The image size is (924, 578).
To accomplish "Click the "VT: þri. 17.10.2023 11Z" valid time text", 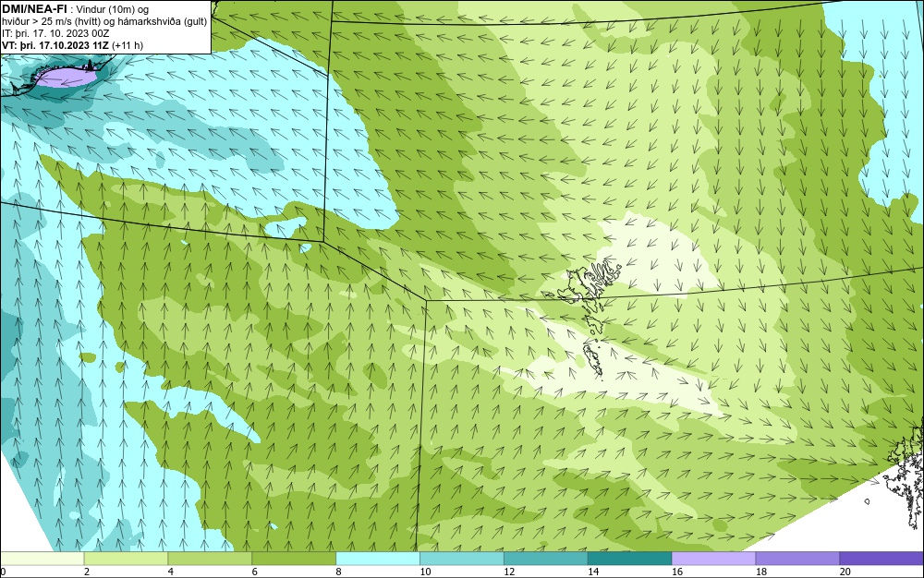I will point(55,45).
